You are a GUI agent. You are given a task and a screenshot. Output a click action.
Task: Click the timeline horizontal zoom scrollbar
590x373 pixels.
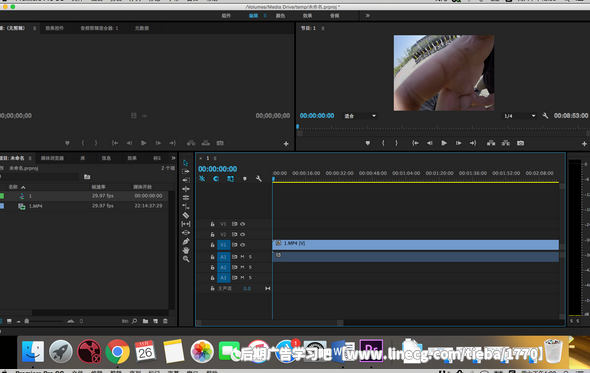[x=270, y=323]
